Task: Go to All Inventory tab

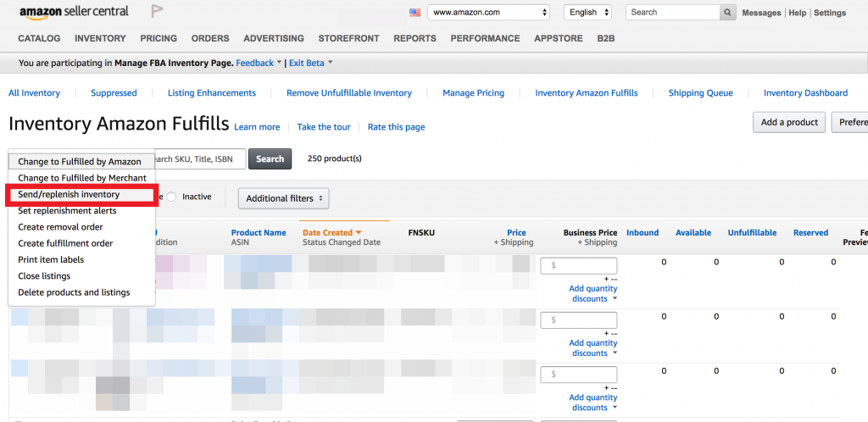Action: [34, 93]
